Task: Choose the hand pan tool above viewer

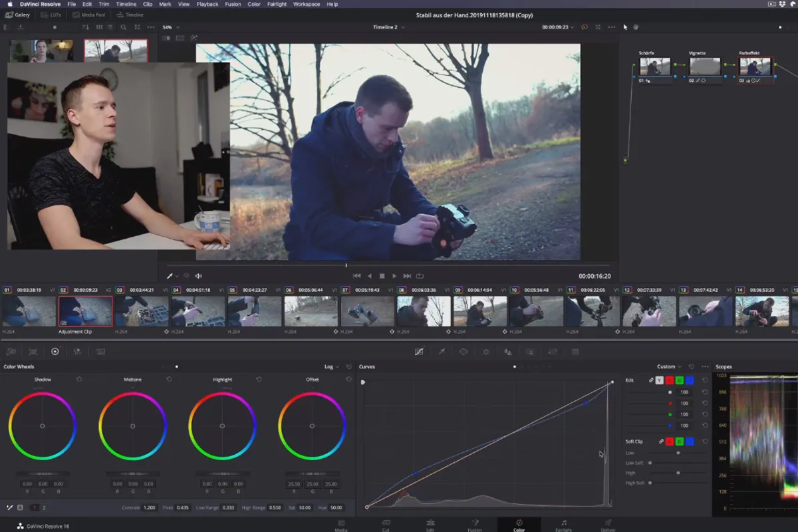Action: point(636,27)
